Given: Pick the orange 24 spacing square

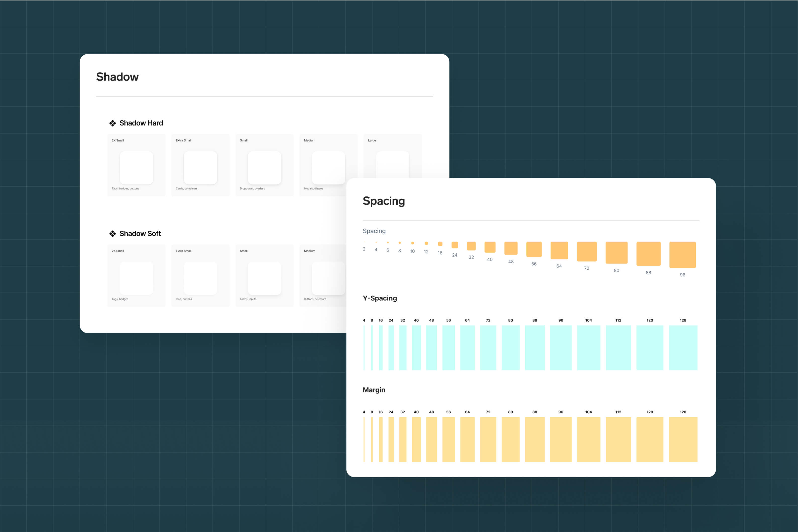Looking at the screenshot, I should click(x=455, y=245).
